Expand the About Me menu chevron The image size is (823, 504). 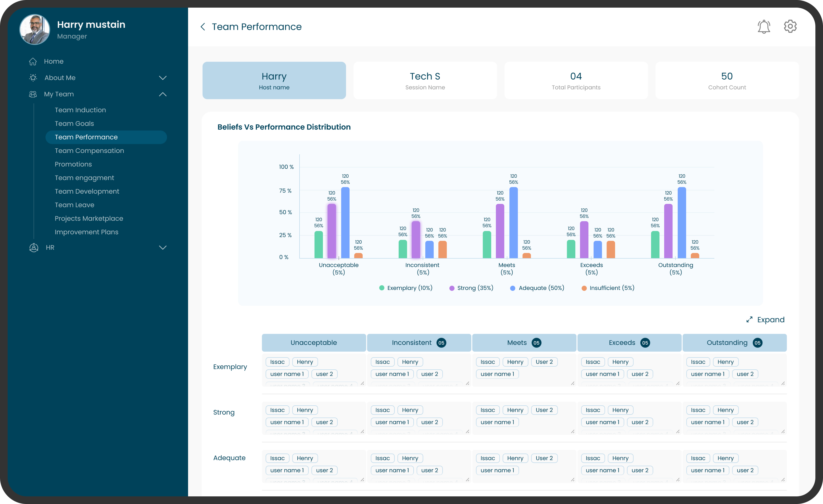[x=163, y=78]
